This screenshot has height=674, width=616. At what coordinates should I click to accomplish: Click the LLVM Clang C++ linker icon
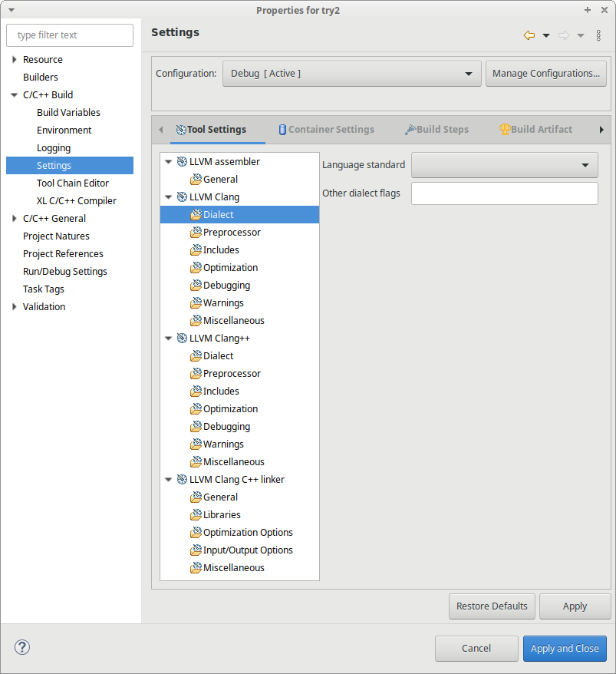click(182, 479)
